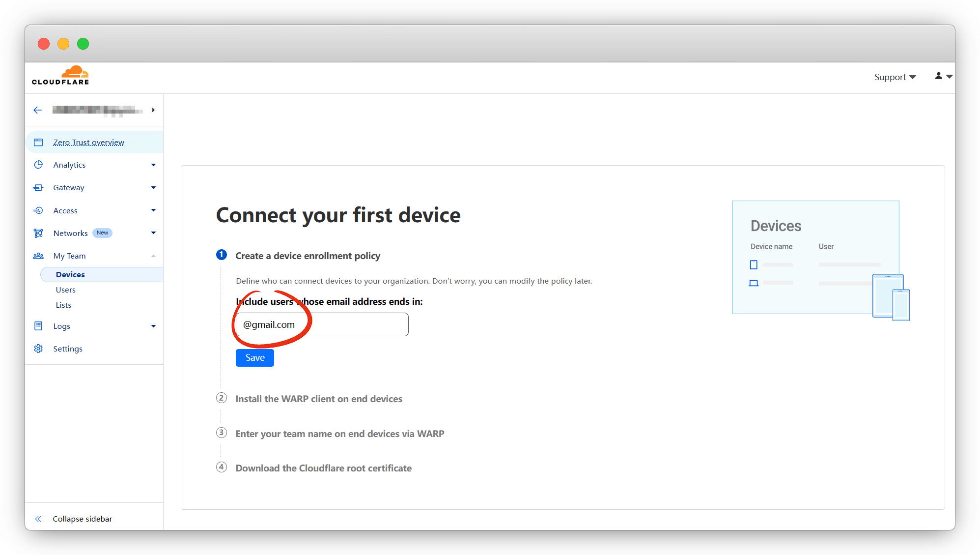Expand the Networks menu arrow
The image size is (980, 555).
[x=153, y=233]
